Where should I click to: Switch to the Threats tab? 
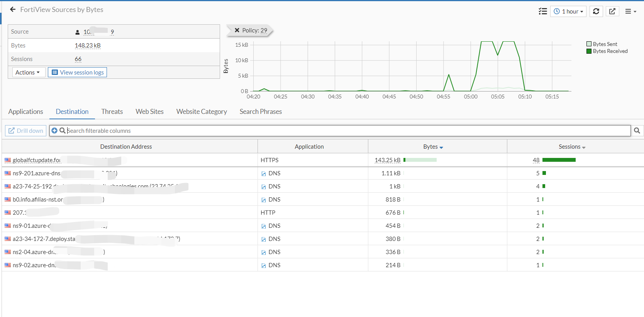tap(112, 111)
